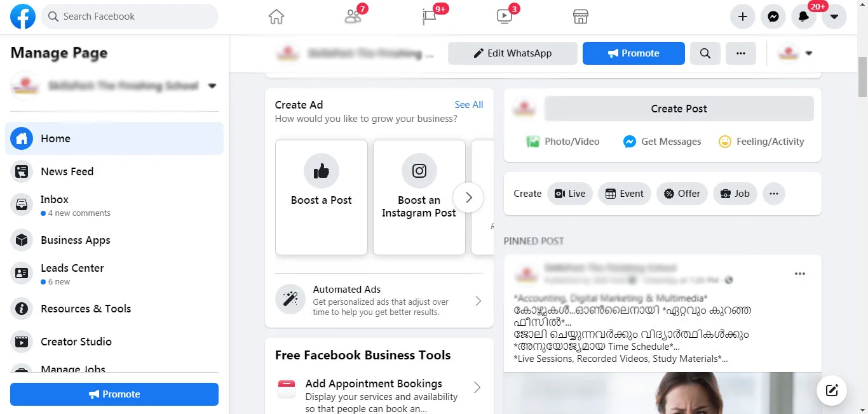Click the Friends icon with 7 badge
This screenshot has height=414, width=868.
tap(353, 17)
